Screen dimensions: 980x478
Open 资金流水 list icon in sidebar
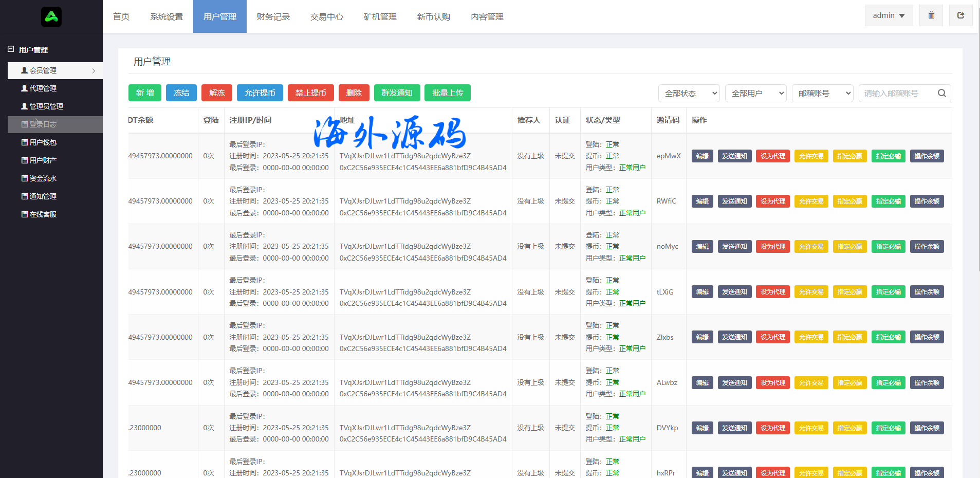[x=24, y=178]
